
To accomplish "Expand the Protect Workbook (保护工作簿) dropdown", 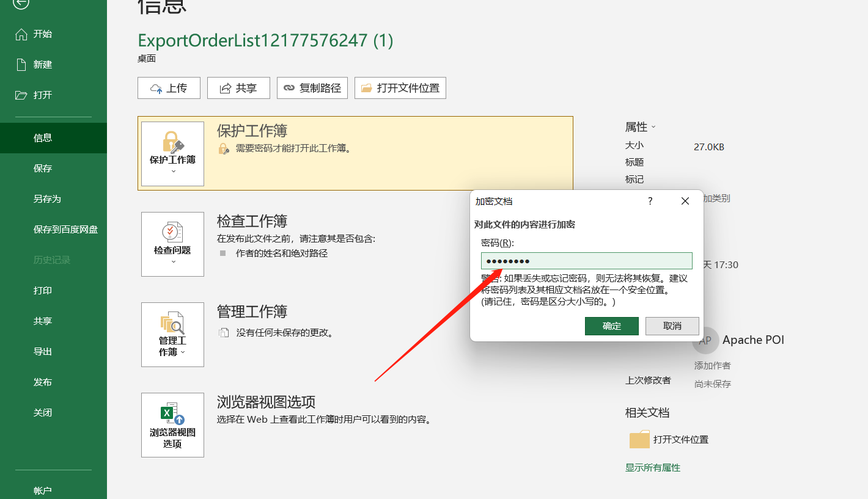I will 172,154.
